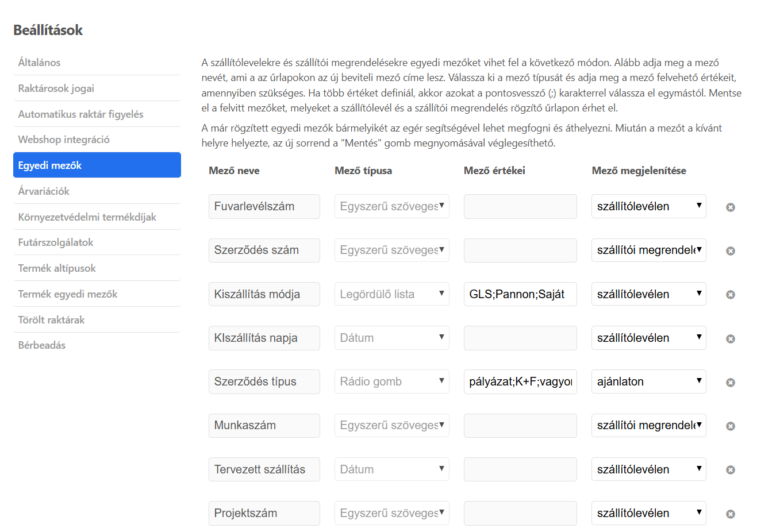Screen dimensions: 757x532
Task: Select Termék altípusok in sidebar
Action: 97,268
